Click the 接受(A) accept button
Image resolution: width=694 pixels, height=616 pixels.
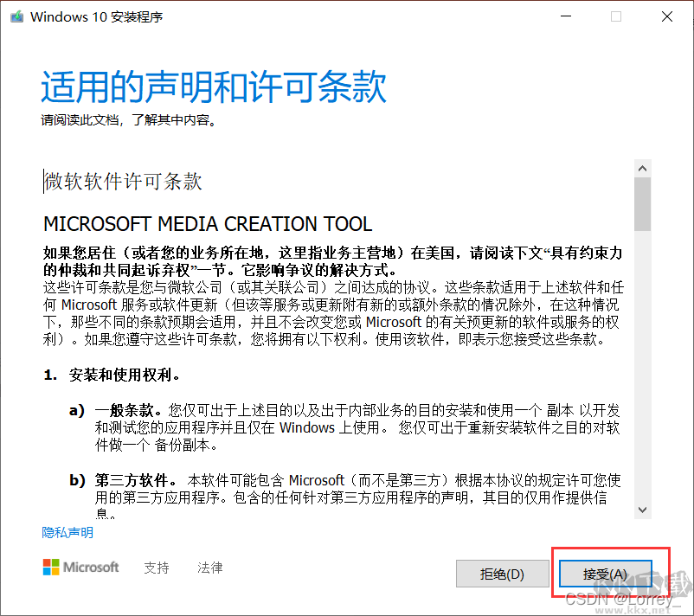(x=605, y=574)
